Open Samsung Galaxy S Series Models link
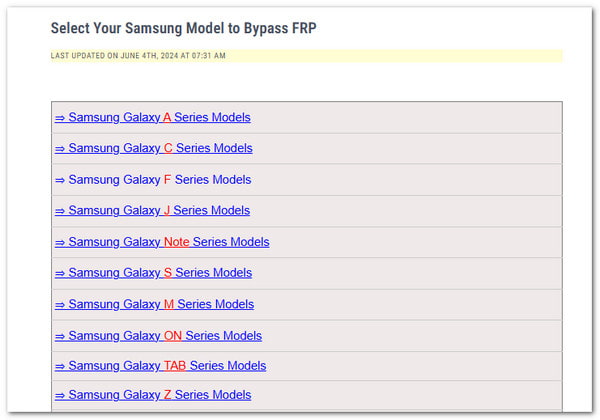Image resolution: width=600 pixels, height=420 pixels. pos(153,273)
